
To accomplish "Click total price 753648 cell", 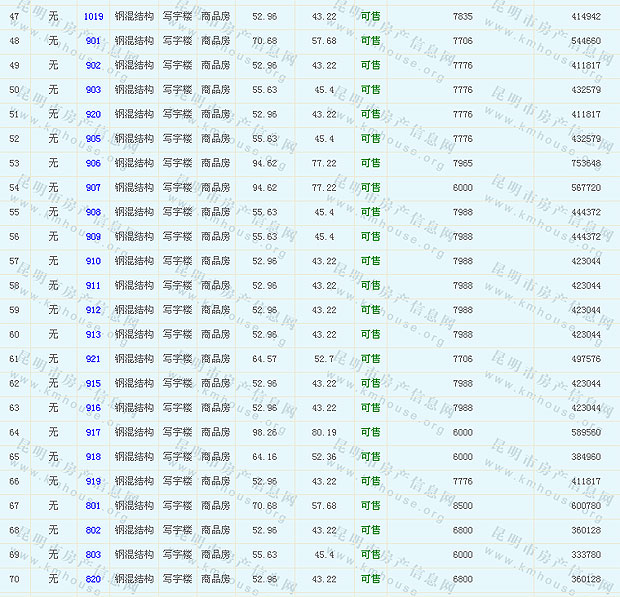I will click(x=586, y=164).
